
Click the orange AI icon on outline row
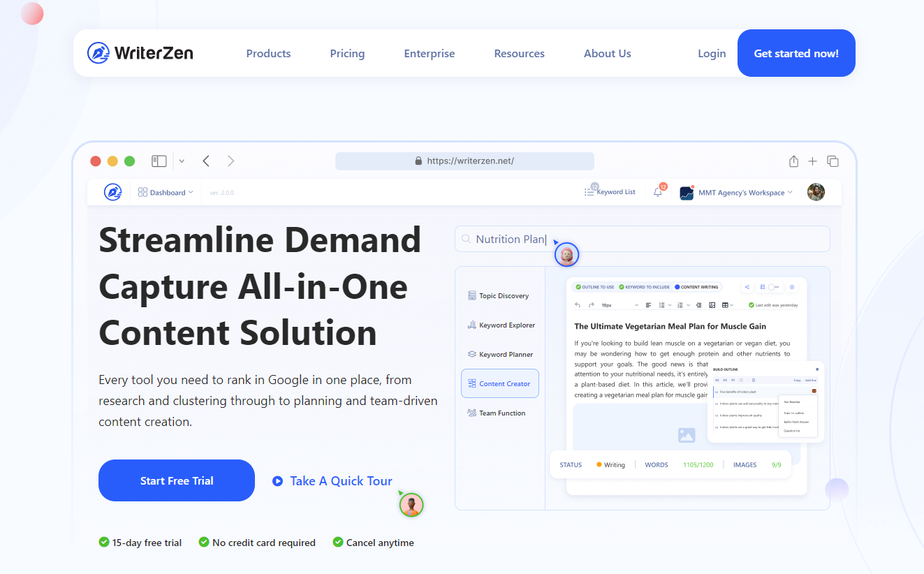[x=814, y=391]
